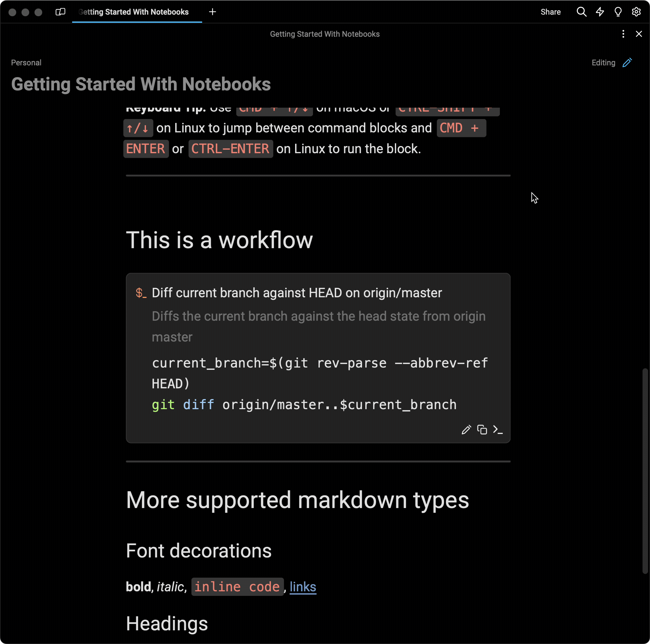
Task: Click the lightbulb resource icon
Action: tap(618, 12)
